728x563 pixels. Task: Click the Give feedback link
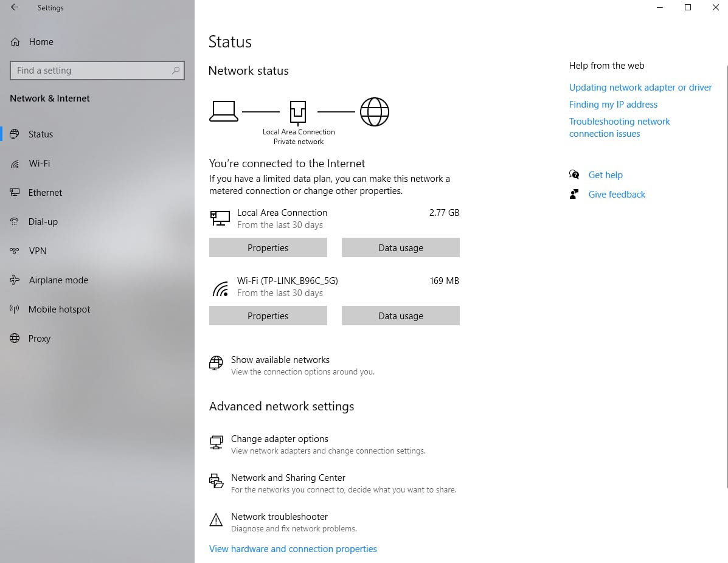(617, 195)
